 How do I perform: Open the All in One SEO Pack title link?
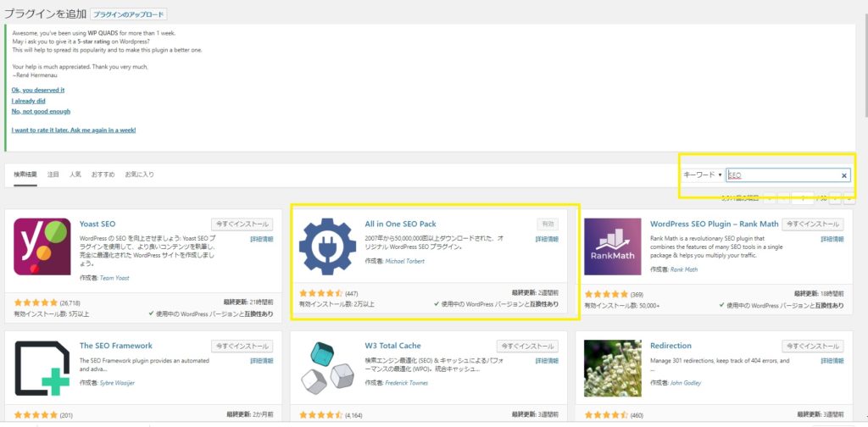(400, 224)
